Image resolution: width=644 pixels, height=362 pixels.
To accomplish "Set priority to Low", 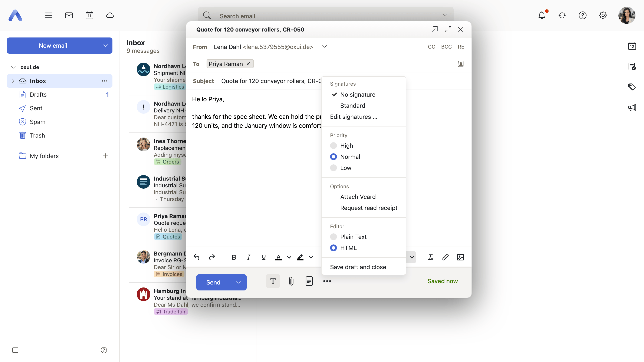I will tap(341, 168).
